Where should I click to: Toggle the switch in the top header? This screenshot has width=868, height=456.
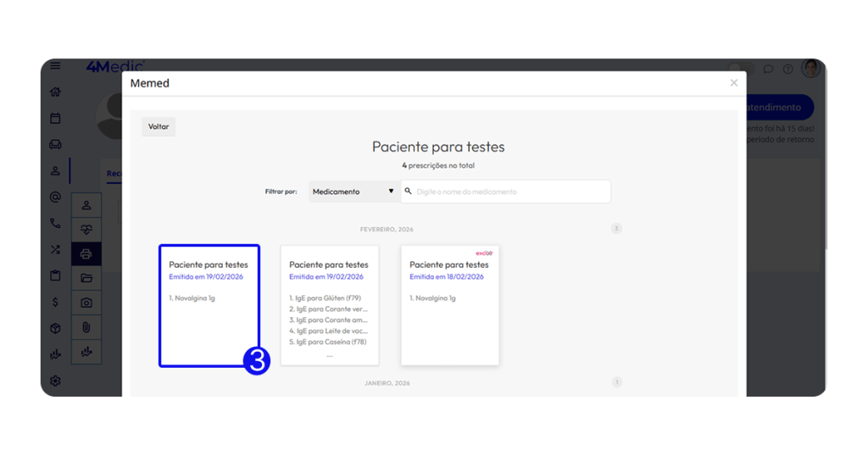[x=740, y=69]
